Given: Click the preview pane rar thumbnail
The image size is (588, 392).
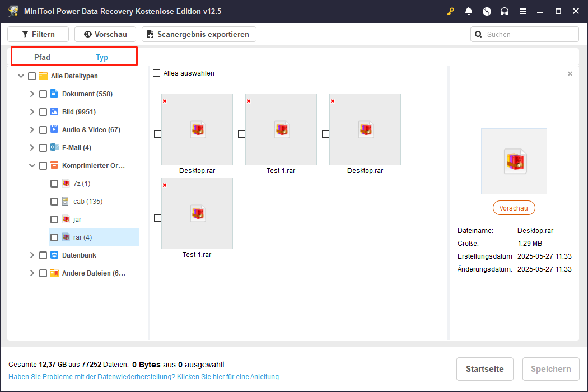Looking at the screenshot, I should tap(514, 161).
